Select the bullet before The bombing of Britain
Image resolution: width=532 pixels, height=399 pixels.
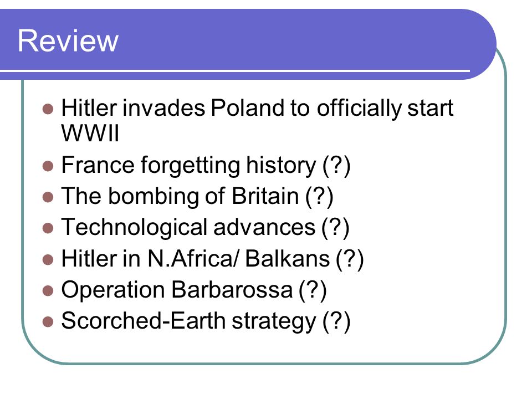point(48,197)
